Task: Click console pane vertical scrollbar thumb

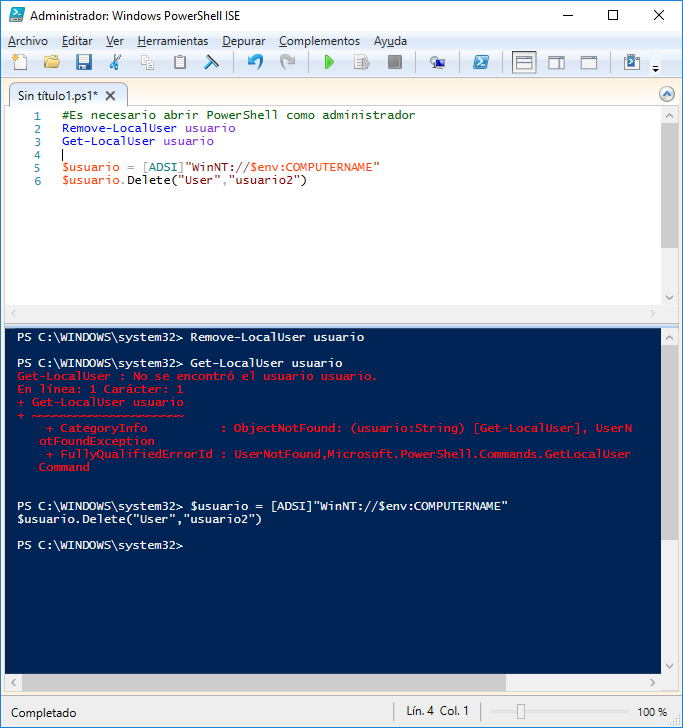Action: [x=669, y=442]
